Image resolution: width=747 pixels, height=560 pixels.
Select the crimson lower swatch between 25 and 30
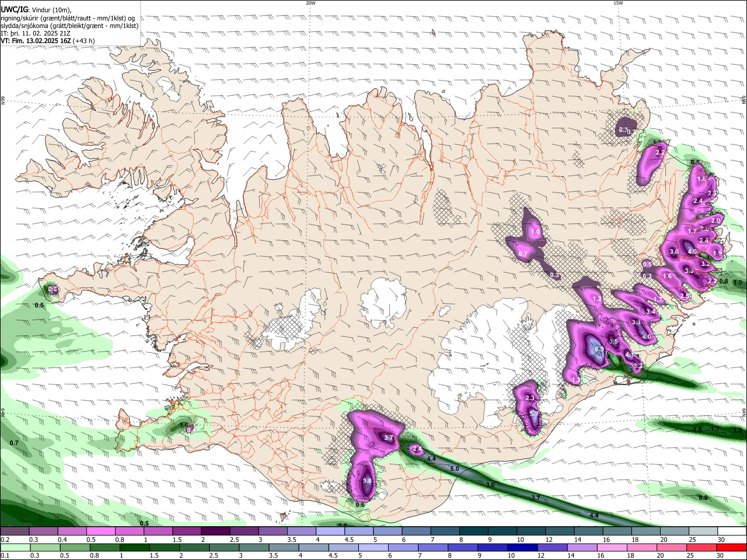click(x=703, y=547)
